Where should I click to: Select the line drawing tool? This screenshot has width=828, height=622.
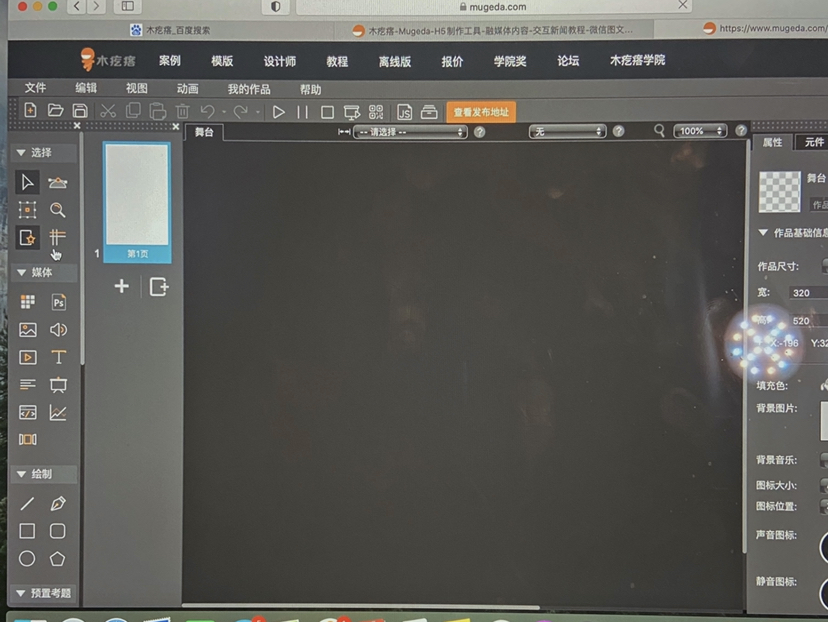27,504
